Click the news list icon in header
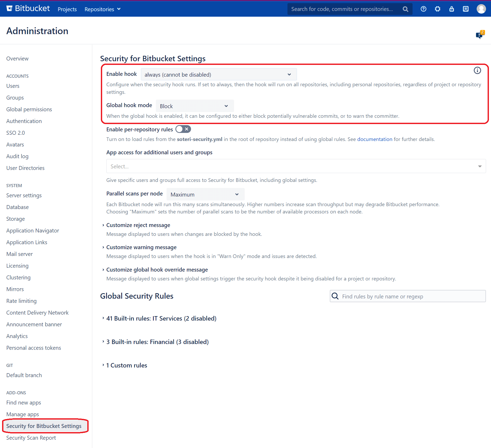The width and height of the screenshot is (491, 448). coord(466,9)
